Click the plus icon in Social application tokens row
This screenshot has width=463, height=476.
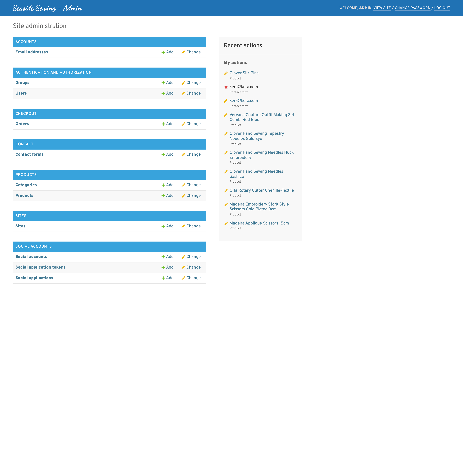click(x=163, y=268)
